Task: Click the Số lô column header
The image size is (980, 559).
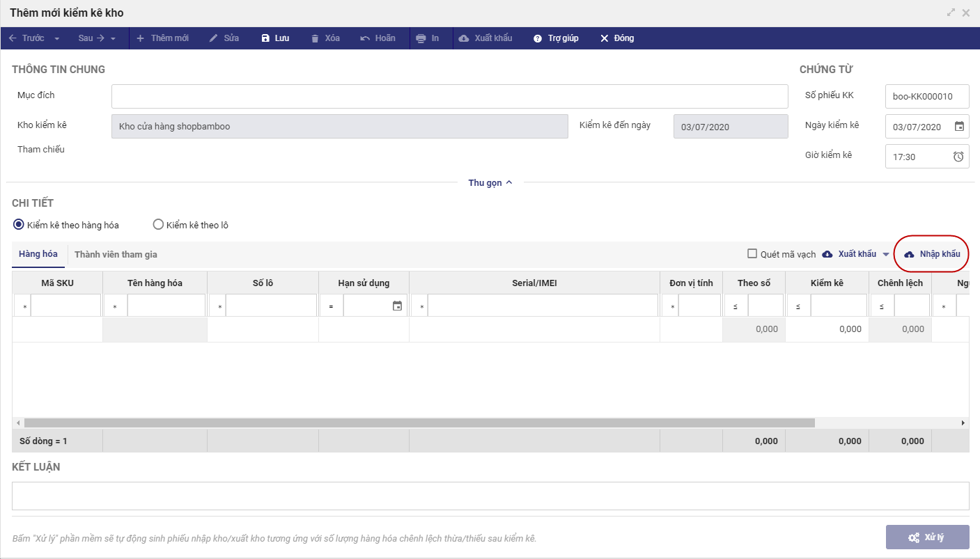Action: (263, 283)
